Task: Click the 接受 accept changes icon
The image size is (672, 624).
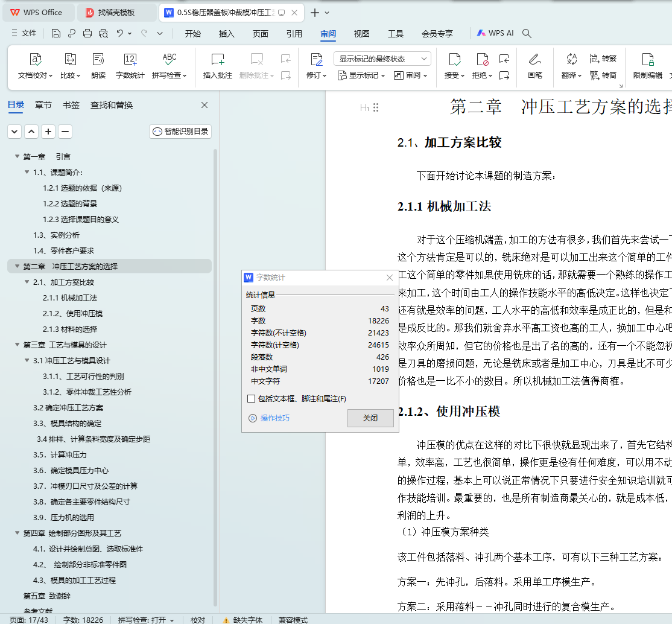Action: [x=454, y=59]
